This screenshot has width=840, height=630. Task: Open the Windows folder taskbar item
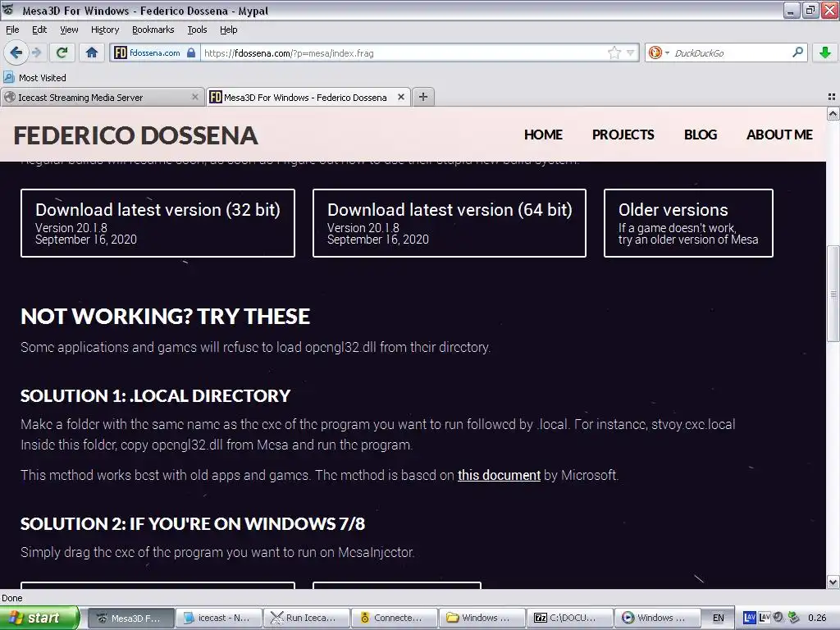[x=482, y=618]
